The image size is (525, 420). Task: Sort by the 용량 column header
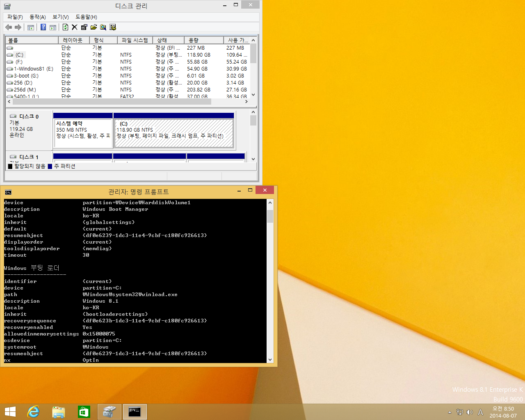tap(204, 40)
